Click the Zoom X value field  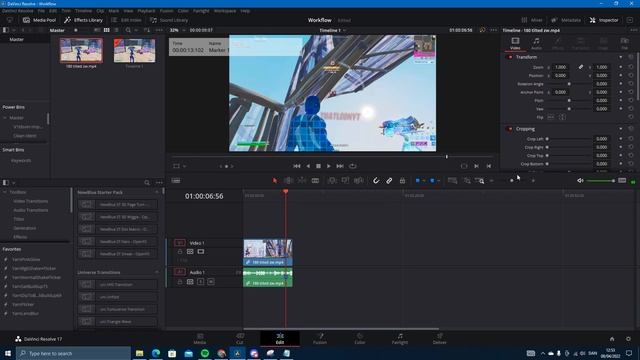[x=561, y=67]
